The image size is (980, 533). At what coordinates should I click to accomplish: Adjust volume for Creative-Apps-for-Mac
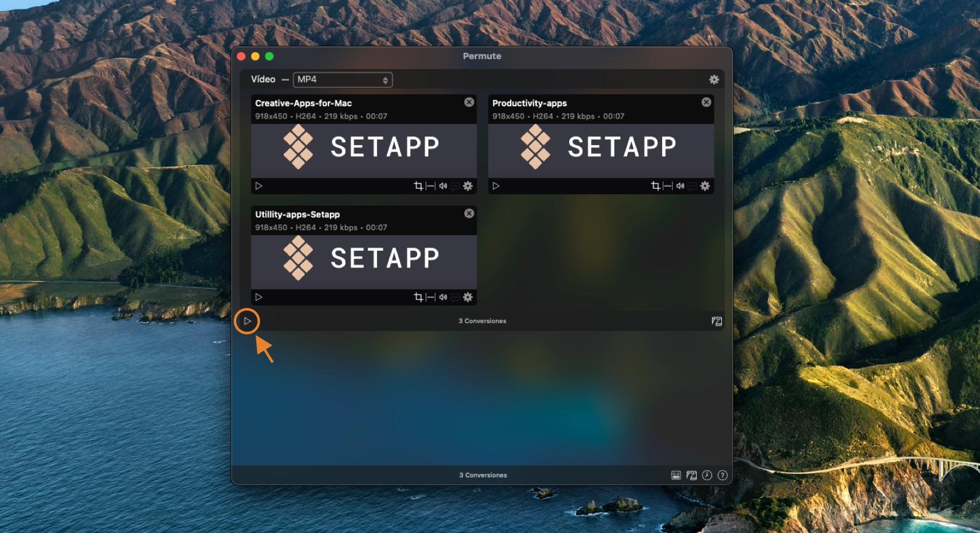(444, 186)
